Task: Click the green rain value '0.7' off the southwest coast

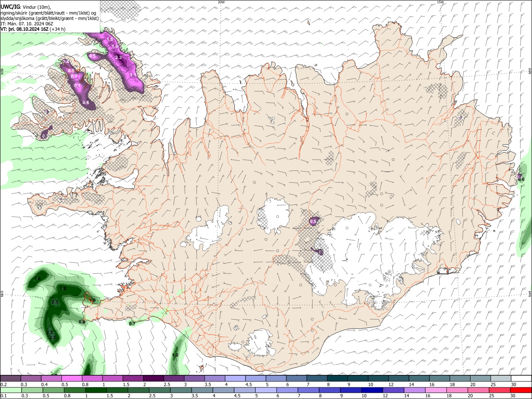Action: [132, 324]
